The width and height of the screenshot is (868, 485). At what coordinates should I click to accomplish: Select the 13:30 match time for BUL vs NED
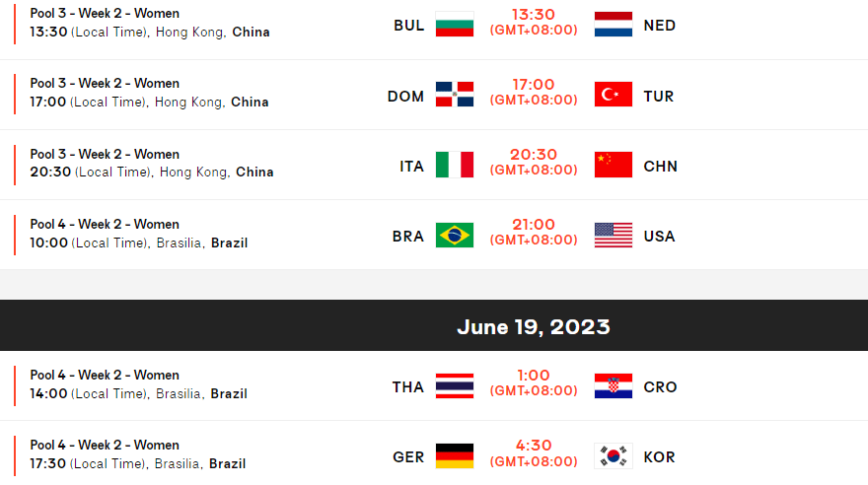coord(534,16)
